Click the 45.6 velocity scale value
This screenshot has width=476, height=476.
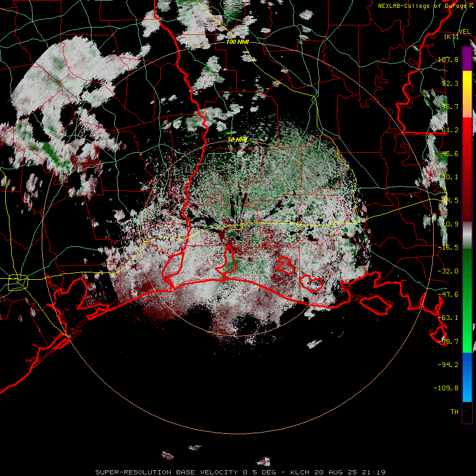(450, 153)
